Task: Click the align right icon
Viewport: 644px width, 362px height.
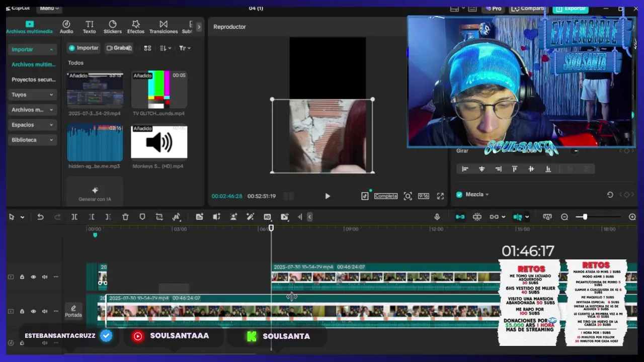Action: (x=498, y=169)
